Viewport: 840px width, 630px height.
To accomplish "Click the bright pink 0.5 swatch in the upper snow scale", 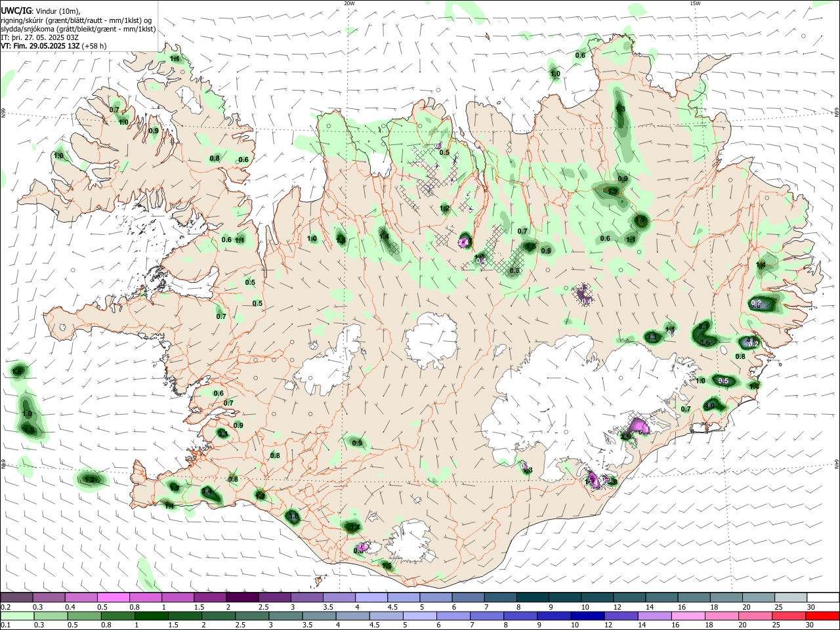I will (114, 598).
